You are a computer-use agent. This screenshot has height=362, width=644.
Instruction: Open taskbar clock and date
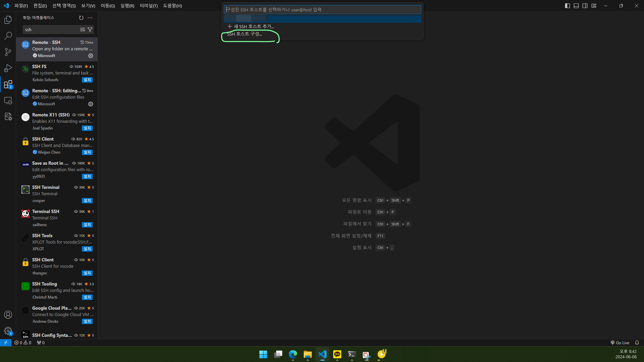point(626,354)
